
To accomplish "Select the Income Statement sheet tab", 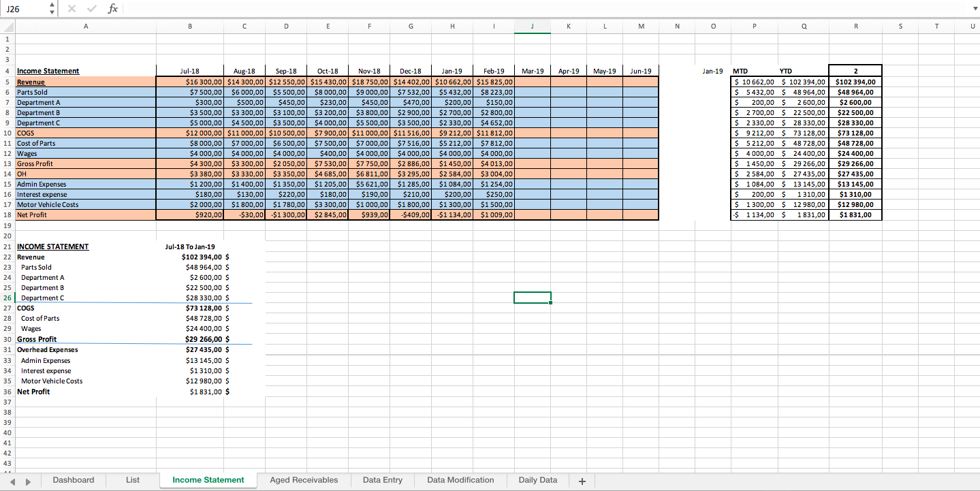I will [x=208, y=480].
